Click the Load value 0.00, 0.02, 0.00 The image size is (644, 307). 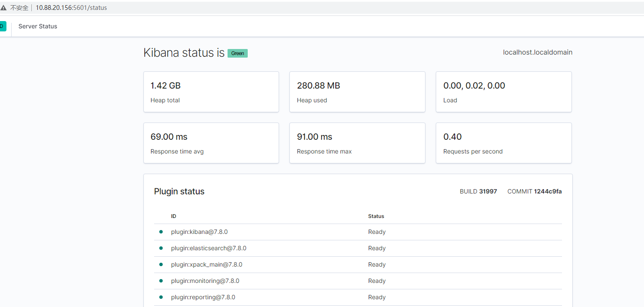(474, 86)
